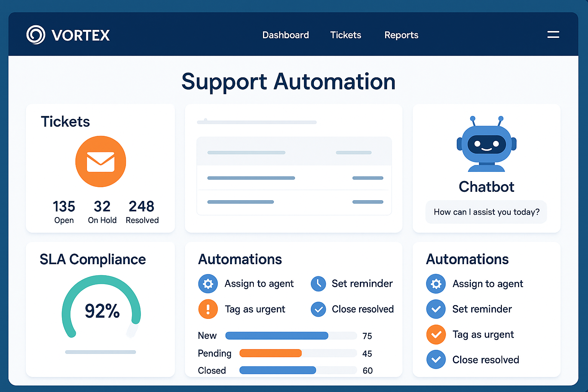Expand the Automations panel
The width and height of the screenshot is (588, 392).
pyautogui.click(x=240, y=259)
